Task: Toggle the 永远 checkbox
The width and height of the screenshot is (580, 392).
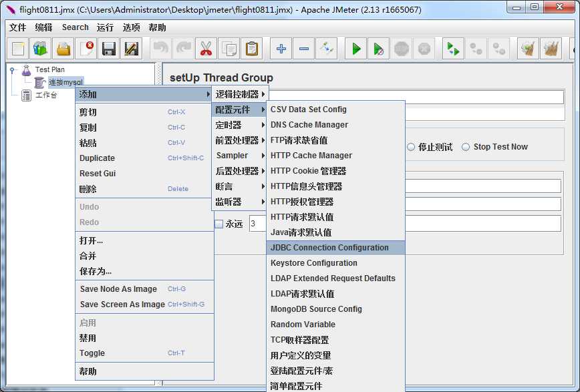Action: pyautogui.click(x=219, y=224)
